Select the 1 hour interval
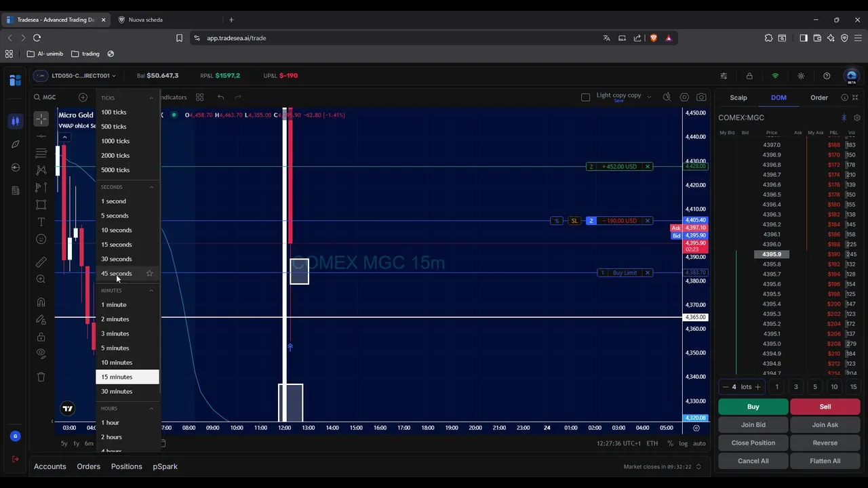 pyautogui.click(x=127, y=423)
